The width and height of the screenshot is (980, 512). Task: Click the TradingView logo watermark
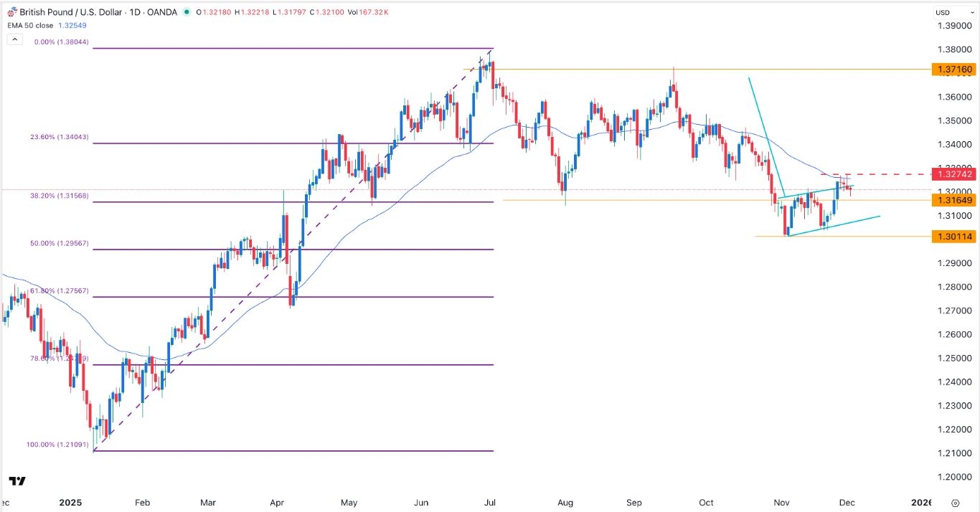[18, 481]
